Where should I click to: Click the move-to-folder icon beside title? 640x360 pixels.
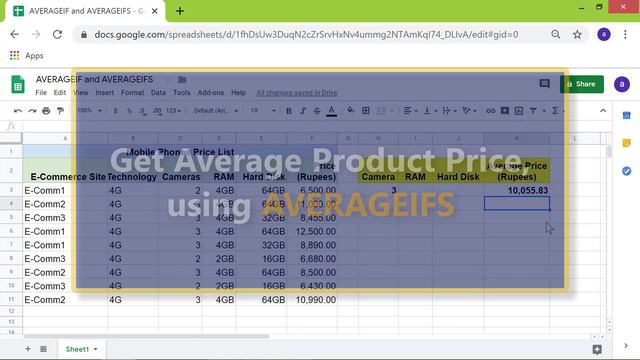182,79
